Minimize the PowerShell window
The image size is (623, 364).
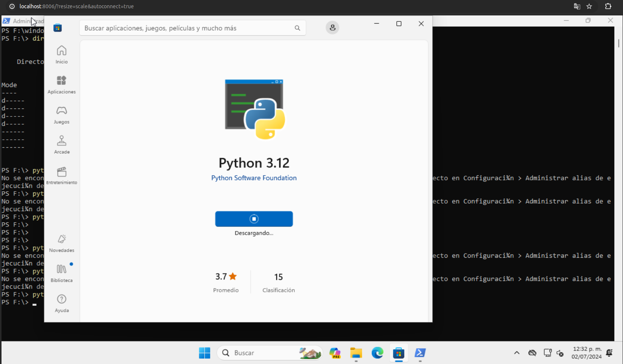[x=566, y=21]
